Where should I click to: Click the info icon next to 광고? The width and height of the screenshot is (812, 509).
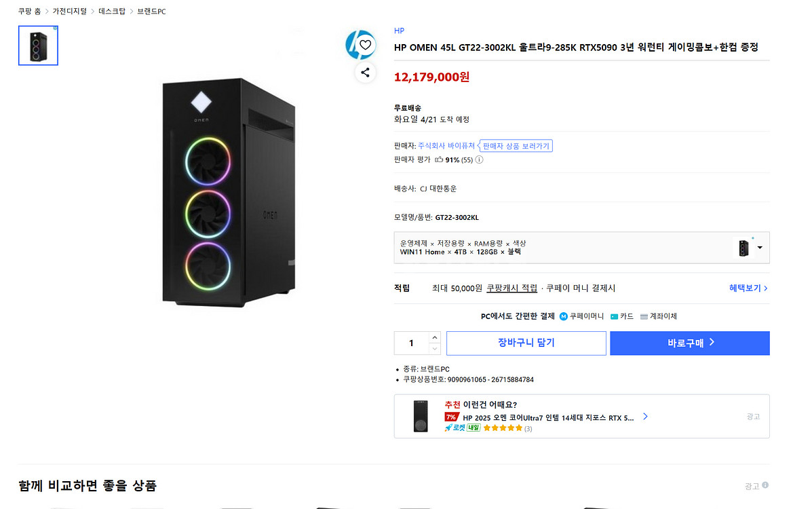pyautogui.click(x=765, y=486)
